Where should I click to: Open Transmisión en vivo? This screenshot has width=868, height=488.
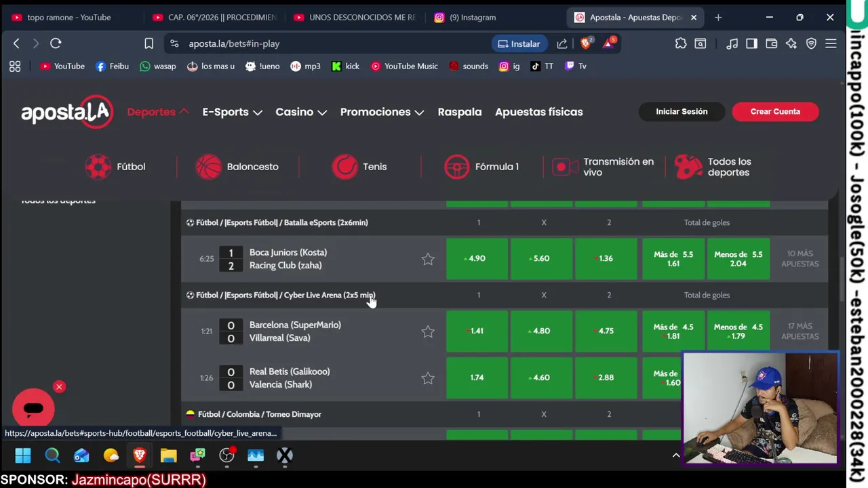(604, 167)
